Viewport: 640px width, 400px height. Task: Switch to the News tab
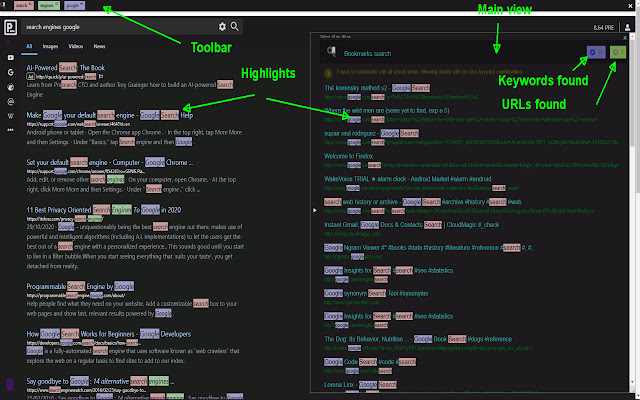point(99,47)
